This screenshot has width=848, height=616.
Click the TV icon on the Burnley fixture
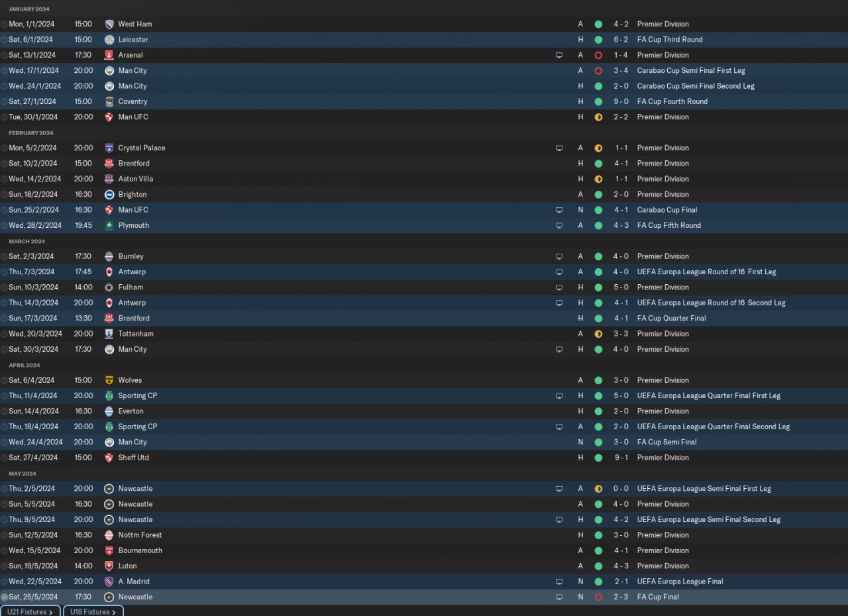[x=559, y=256]
